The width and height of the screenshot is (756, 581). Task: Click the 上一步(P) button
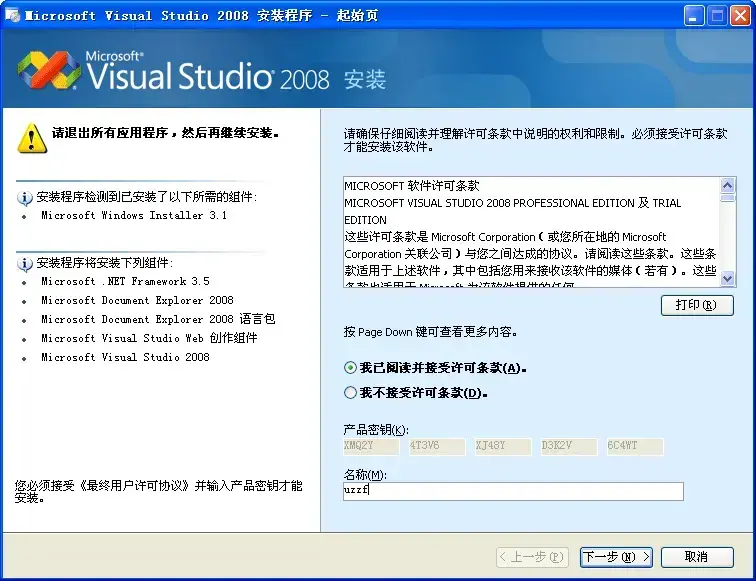tap(532, 557)
